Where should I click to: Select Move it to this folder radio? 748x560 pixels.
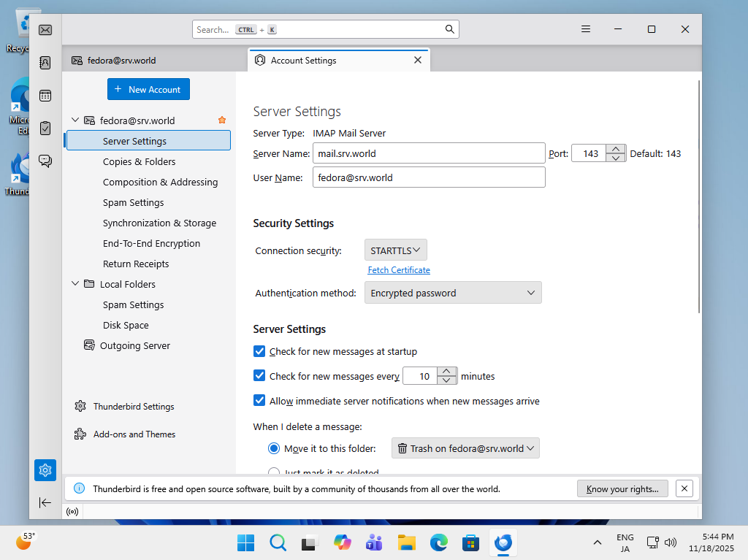(274, 448)
